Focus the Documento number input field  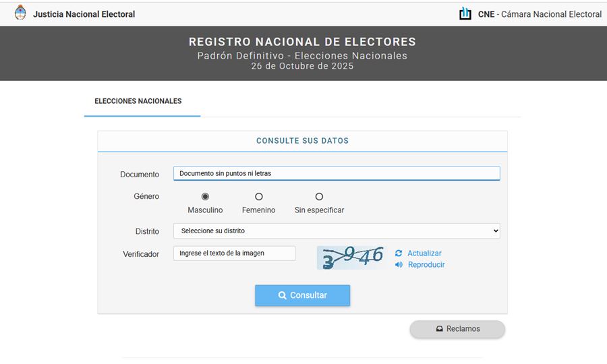[337, 173]
